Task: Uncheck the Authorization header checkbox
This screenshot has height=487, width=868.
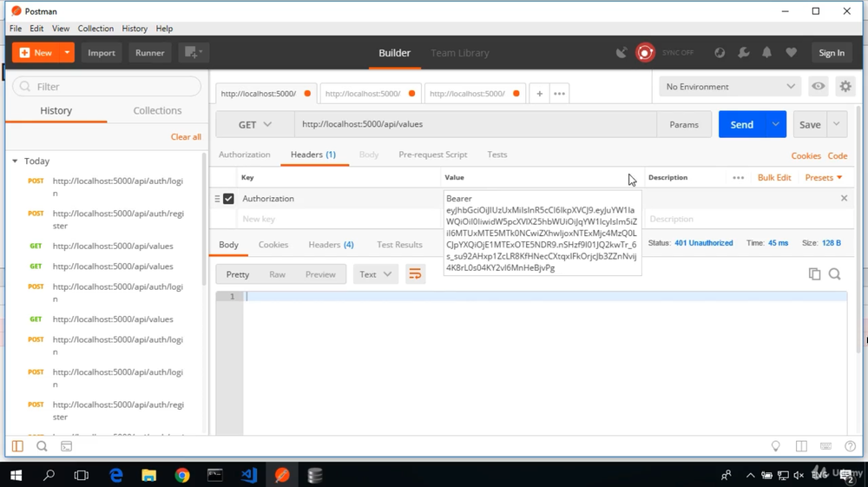Action: pyautogui.click(x=228, y=199)
